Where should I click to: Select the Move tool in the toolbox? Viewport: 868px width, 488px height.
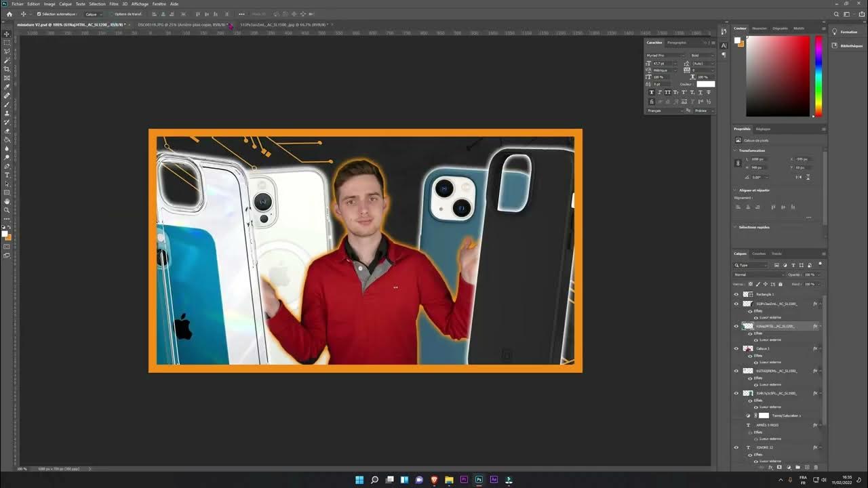point(7,34)
